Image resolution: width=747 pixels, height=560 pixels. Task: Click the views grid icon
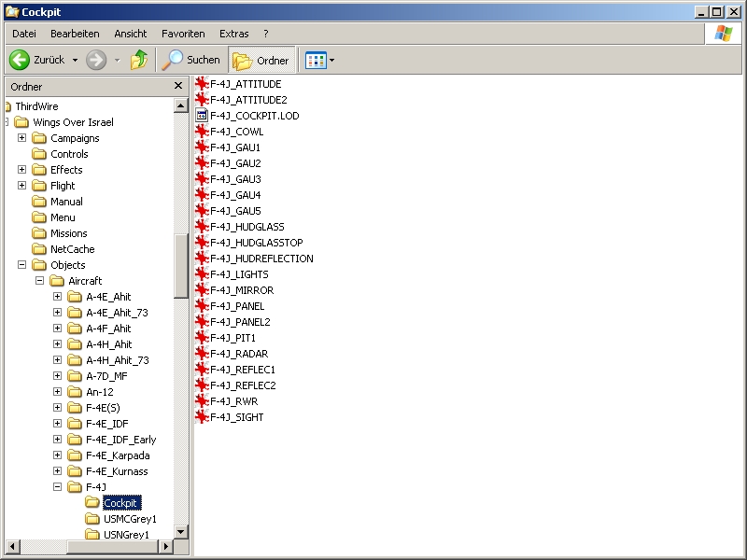[x=316, y=61]
